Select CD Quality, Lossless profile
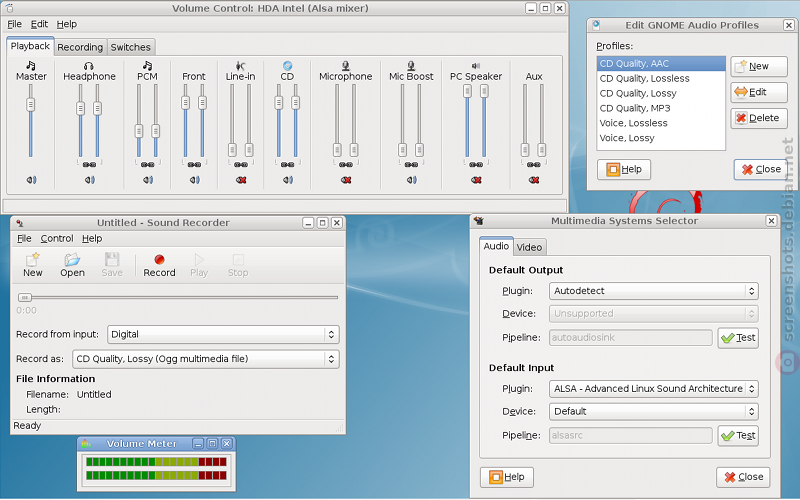 point(661,79)
